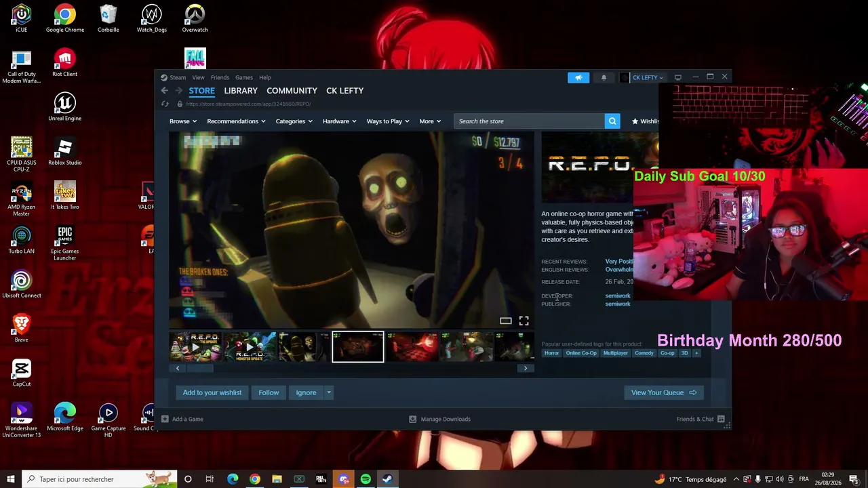Open iCUE desktop shortcut
This screenshot has height=488, width=868.
pos(22,18)
